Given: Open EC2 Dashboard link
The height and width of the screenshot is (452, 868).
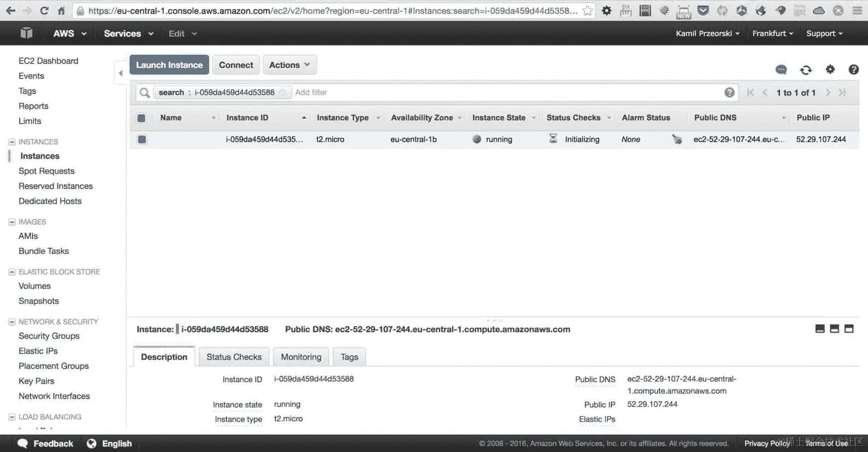Looking at the screenshot, I should coord(48,61).
